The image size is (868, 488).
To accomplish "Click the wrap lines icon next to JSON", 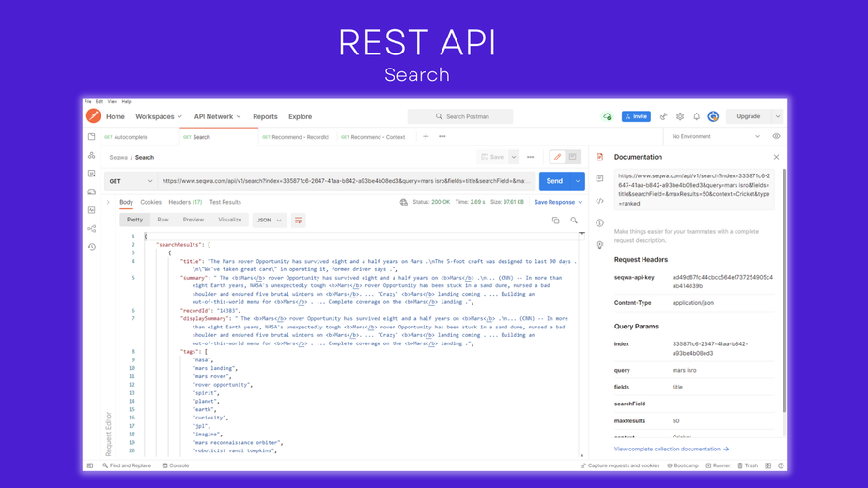I will 299,221.
